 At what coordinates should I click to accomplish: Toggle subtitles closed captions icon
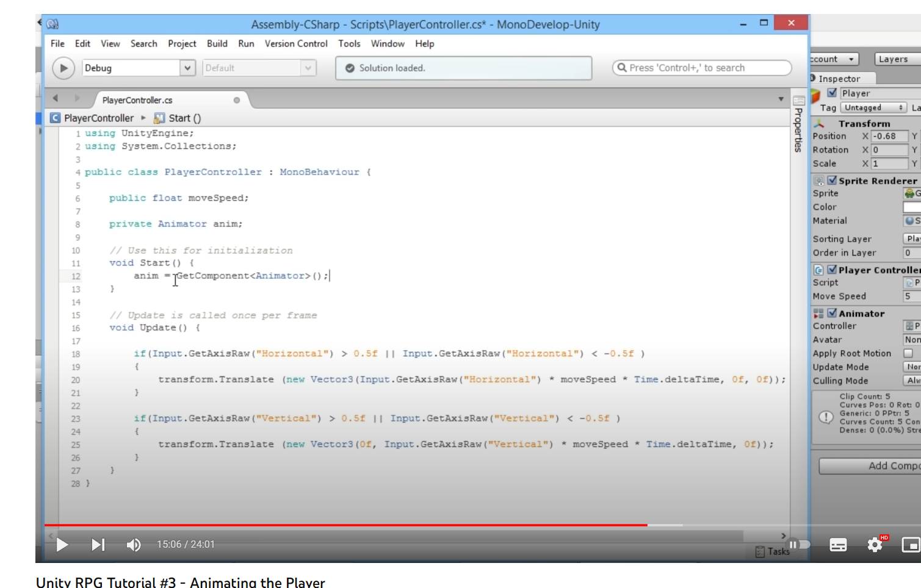(x=838, y=545)
